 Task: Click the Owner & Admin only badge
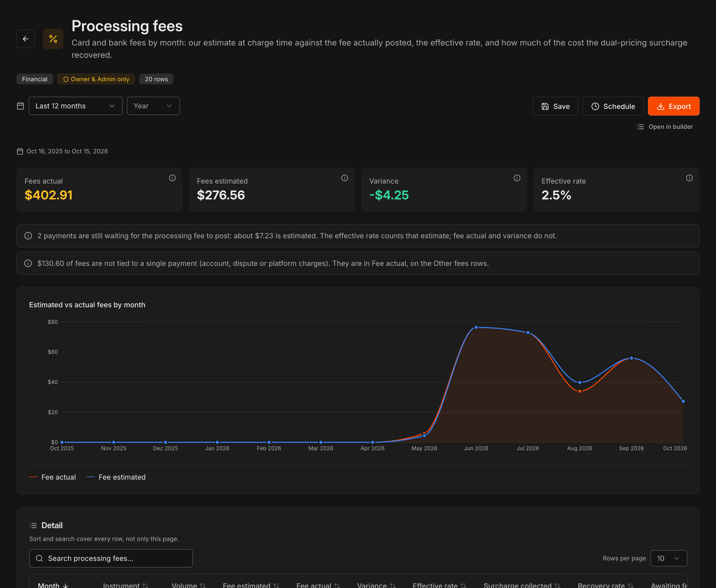click(x=96, y=79)
